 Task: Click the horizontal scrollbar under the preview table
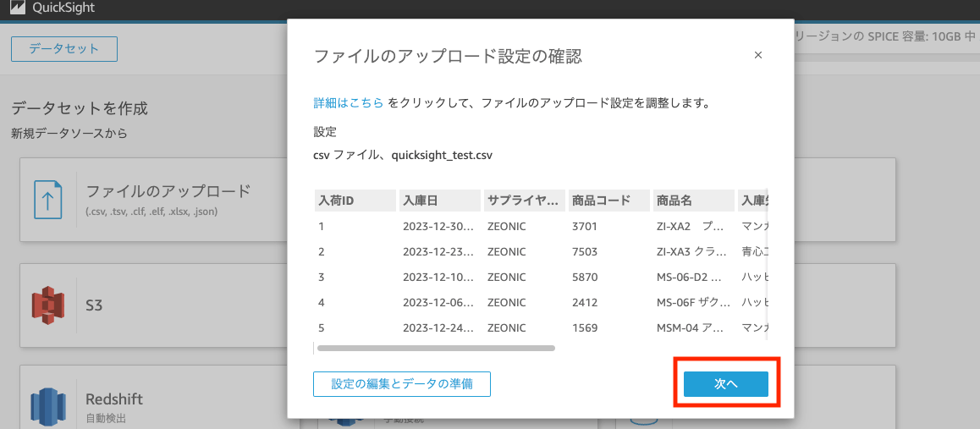(436, 348)
